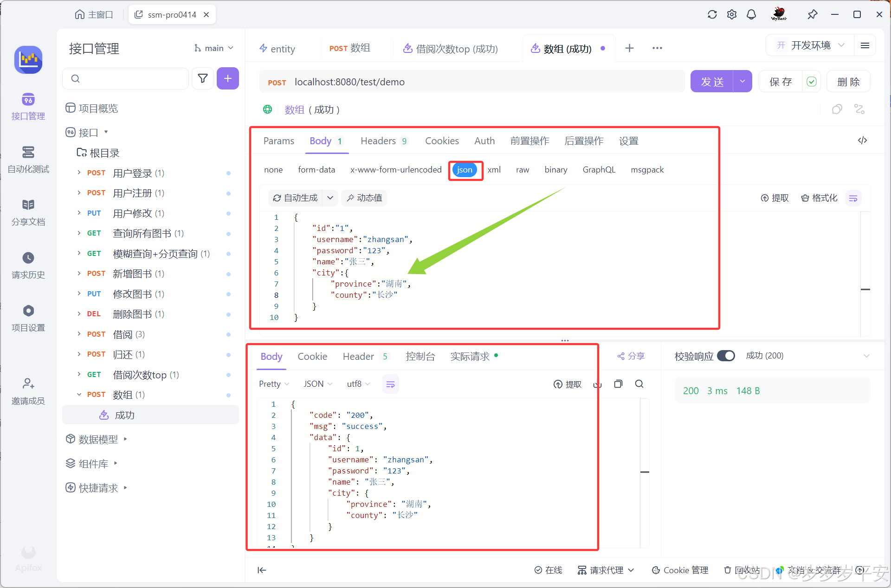Viewport: 891px width, 588px height.
Task: Expand the 发送 button dropdown arrow
Action: click(x=742, y=82)
